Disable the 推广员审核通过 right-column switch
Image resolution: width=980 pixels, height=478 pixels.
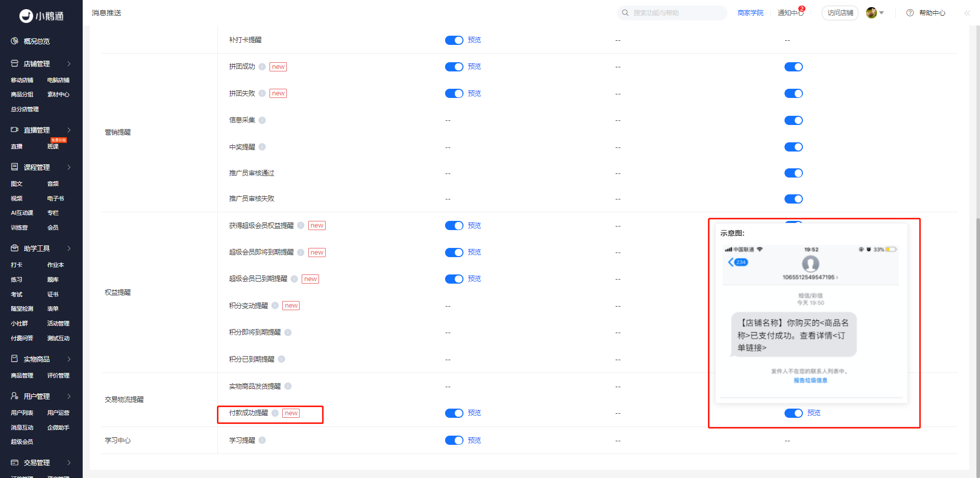(794, 173)
